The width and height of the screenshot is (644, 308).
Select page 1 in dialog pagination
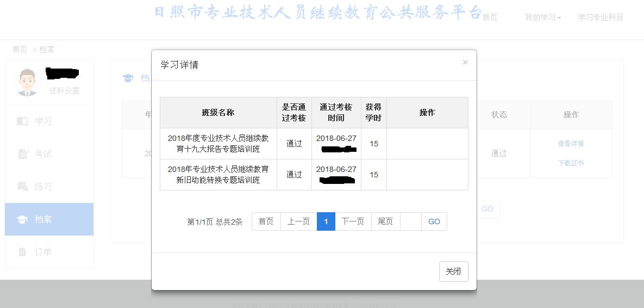coord(326,221)
